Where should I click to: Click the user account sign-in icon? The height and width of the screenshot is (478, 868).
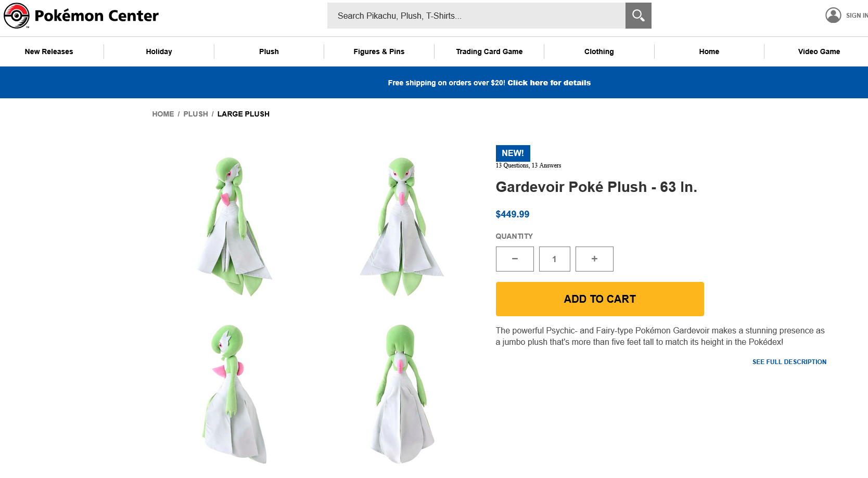[833, 15]
